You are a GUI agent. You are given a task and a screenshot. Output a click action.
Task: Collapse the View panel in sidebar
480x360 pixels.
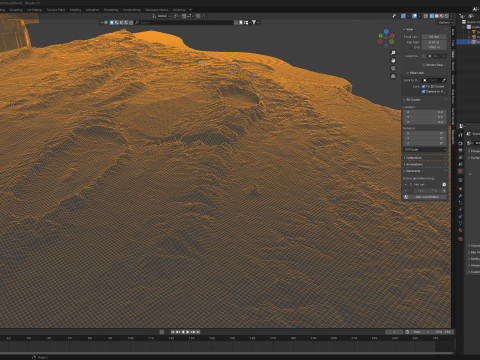coord(409,29)
